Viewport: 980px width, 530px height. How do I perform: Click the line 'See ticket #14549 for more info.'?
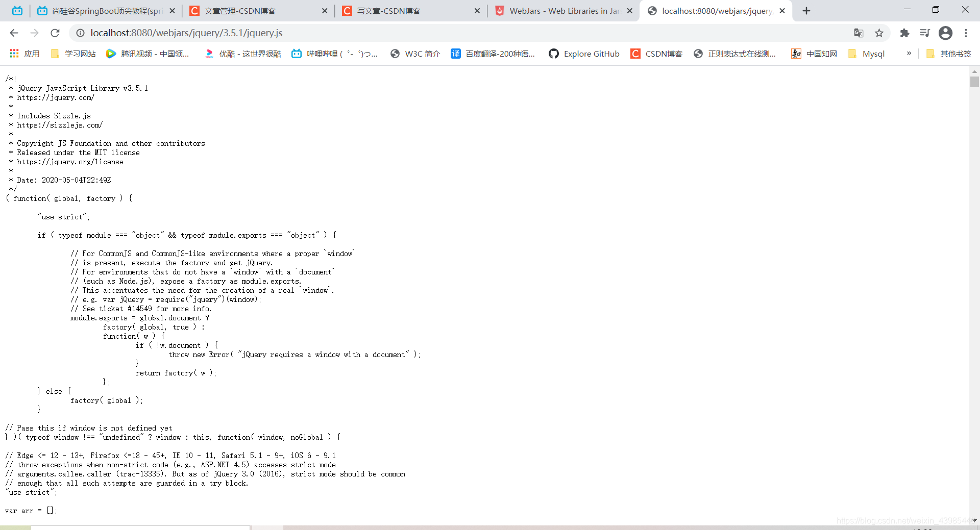pos(141,309)
